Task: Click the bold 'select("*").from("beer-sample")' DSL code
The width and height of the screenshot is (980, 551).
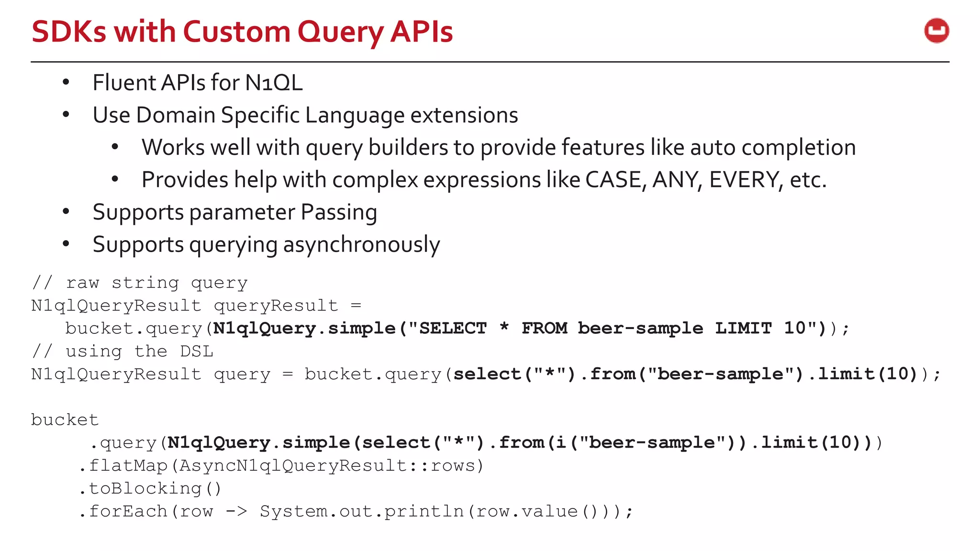Action: point(628,374)
